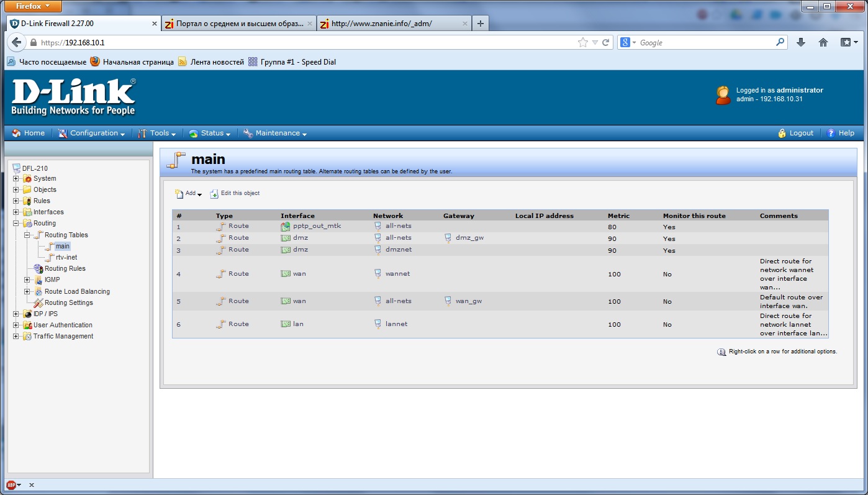The image size is (868, 495).
Task: Expand the System tree node
Action: (x=16, y=179)
